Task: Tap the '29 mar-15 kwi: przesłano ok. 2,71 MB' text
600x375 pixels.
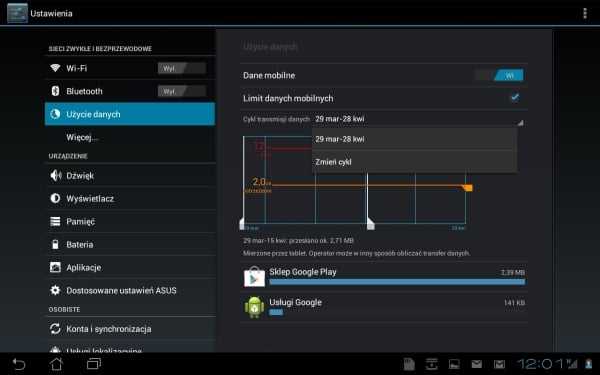Action: 298,241
